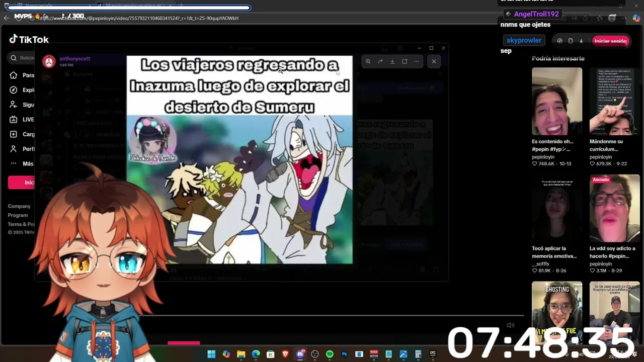Open the Terms & Policies footer link
The image size is (644, 362).
21,224
